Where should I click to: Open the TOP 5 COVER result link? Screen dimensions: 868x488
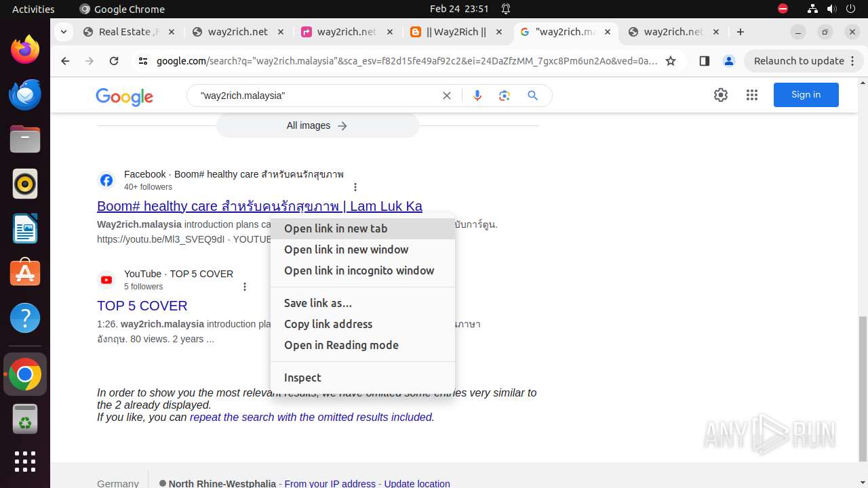coord(142,306)
